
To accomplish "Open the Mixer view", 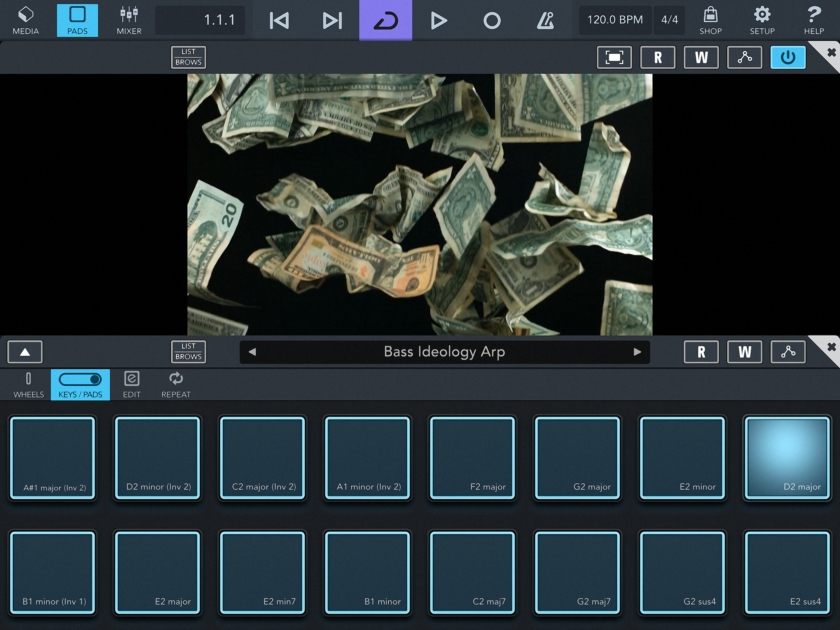I will (129, 20).
